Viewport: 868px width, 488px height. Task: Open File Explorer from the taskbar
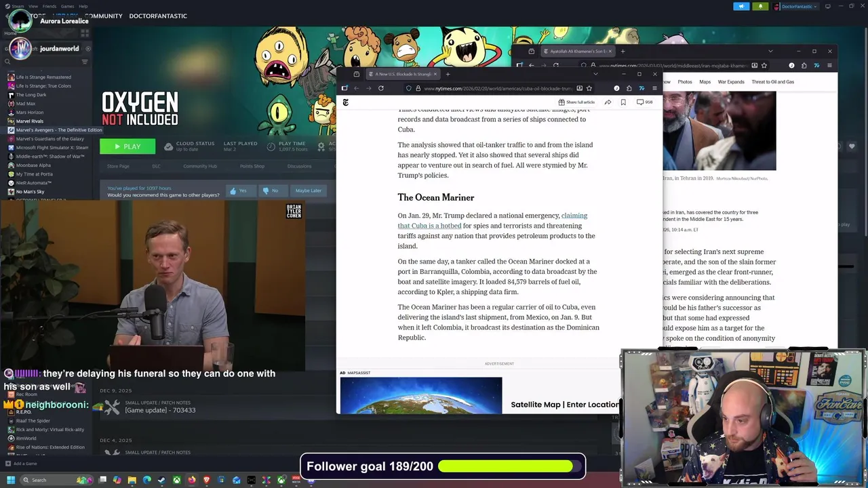click(132, 480)
